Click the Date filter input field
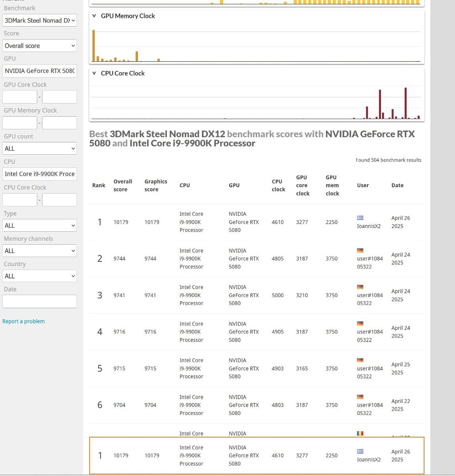 [x=40, y=301]
